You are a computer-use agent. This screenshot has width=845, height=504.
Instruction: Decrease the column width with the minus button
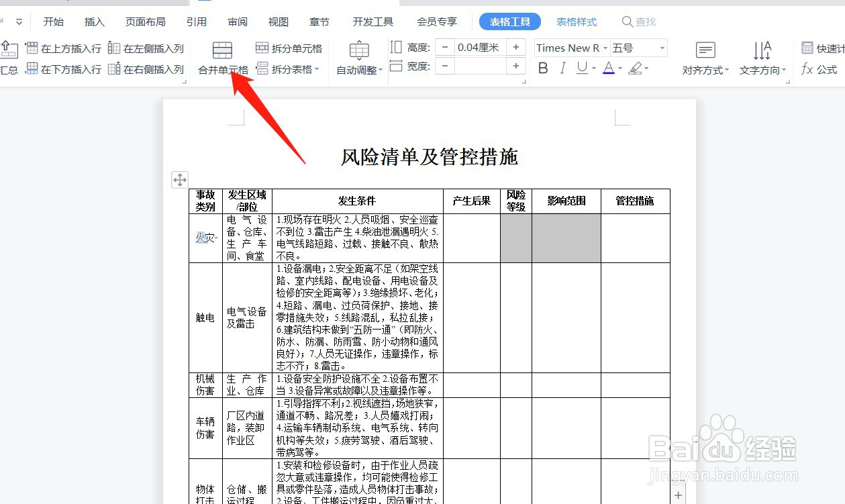pyautogui.click(x=444, y=66)
